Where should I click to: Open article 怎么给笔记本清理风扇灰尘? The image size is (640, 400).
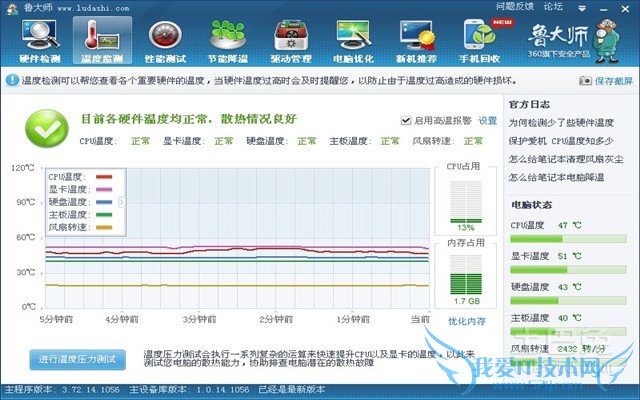(566, 159)
